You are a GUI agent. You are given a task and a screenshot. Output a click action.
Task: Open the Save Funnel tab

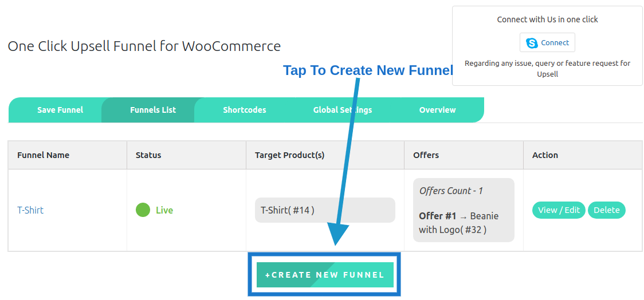60,110
